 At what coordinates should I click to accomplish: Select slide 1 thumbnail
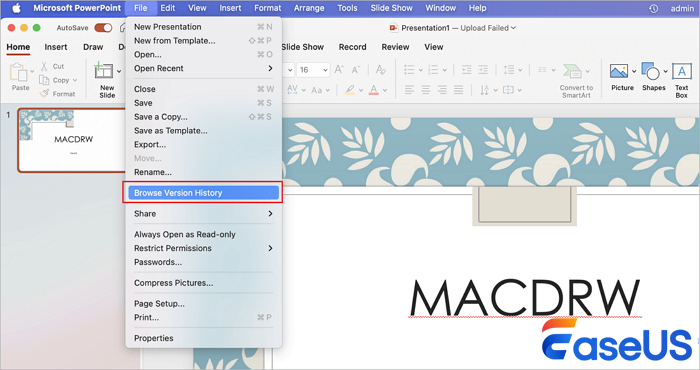pyautogui.click(x=71, y=140)
